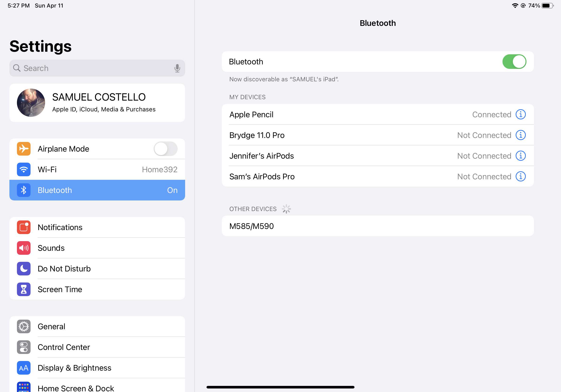The width and height of the screenshot is (561, 392).
Task: Tap the Apple Pencil device row
Action: coord(378,114)
